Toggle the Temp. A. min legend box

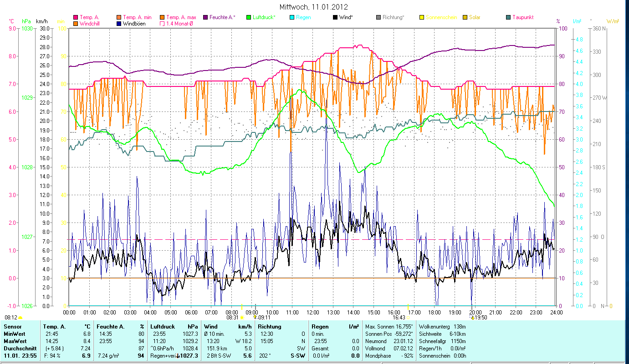pyautogui.click(x=119, y=17)
